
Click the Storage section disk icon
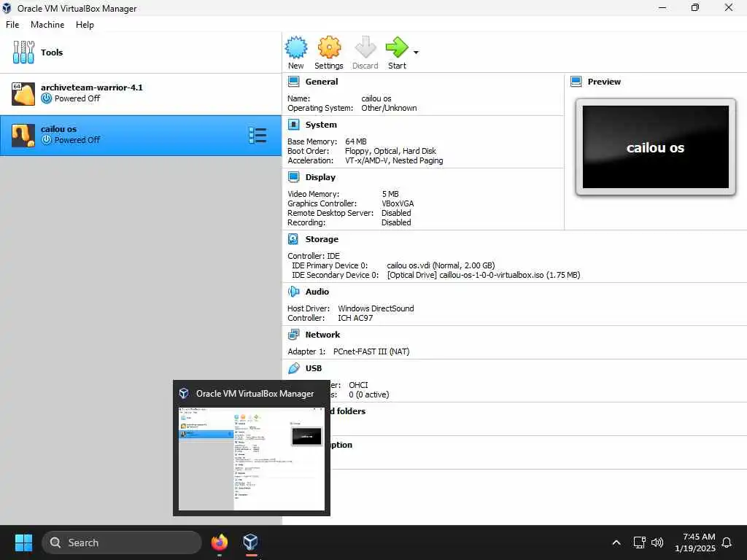[x=293, y=239]
